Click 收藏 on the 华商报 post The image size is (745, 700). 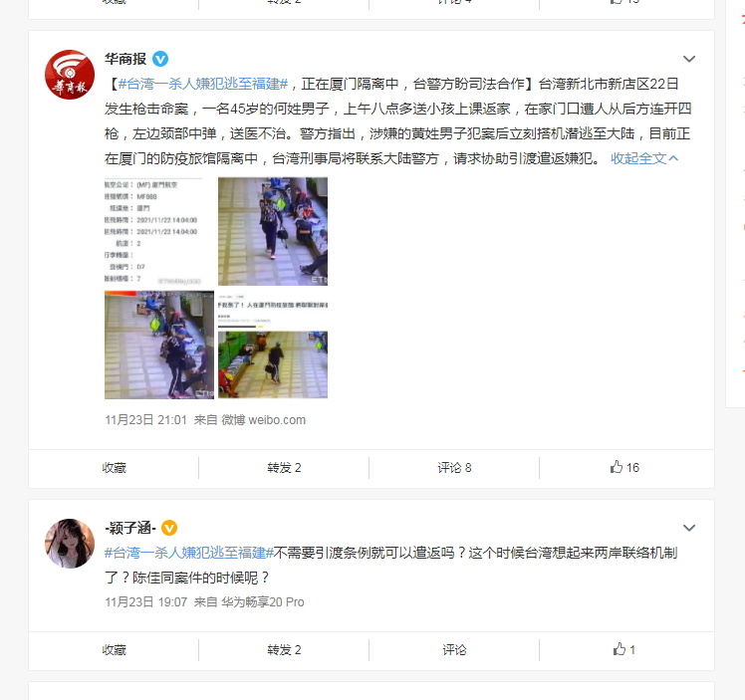(x=114, y=468)
